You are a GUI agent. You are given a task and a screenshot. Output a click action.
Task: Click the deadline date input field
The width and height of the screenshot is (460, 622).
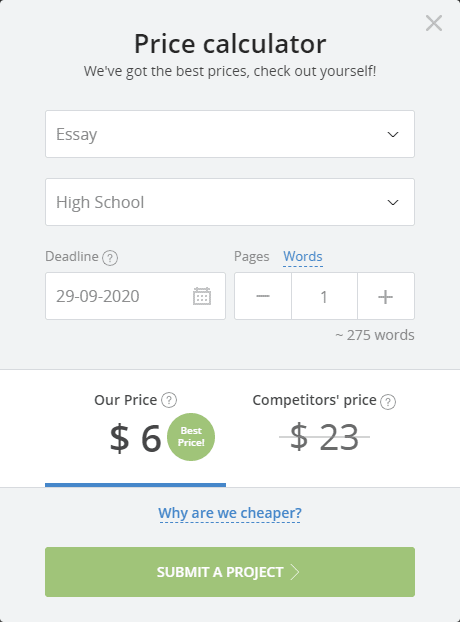tap(135, 296)
